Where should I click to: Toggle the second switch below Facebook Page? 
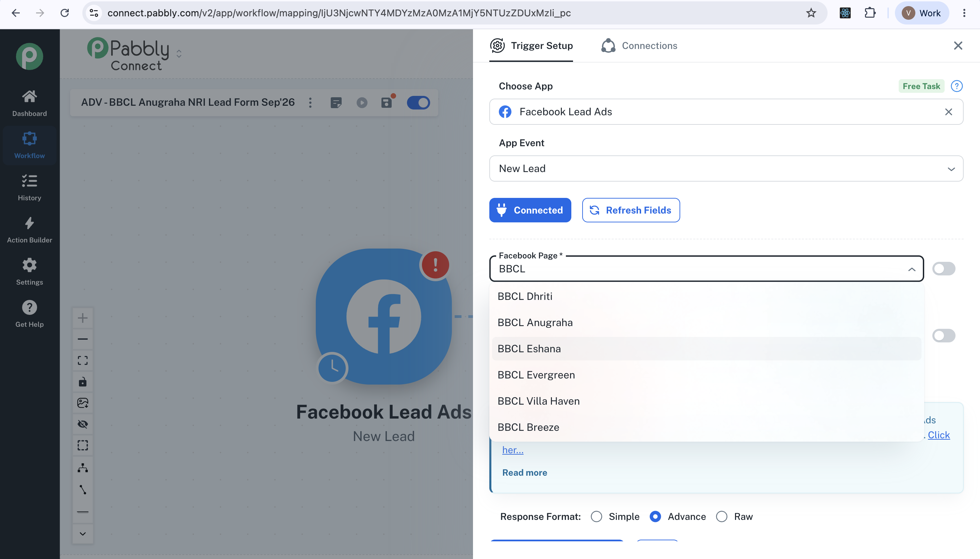[944, 336]
